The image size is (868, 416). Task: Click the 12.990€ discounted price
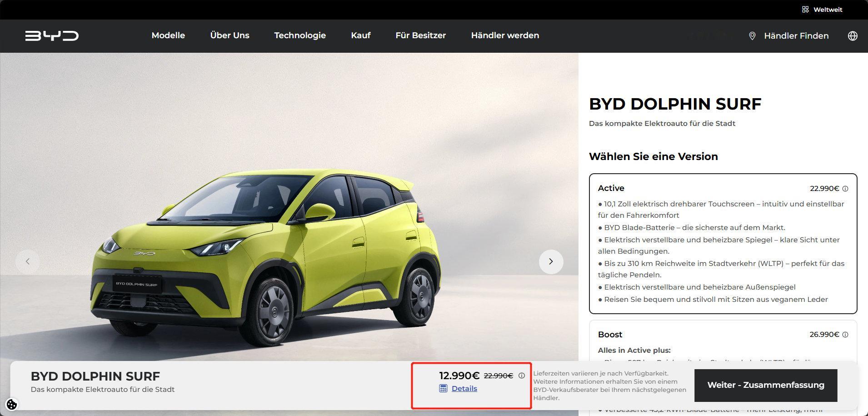coord(459,376)
